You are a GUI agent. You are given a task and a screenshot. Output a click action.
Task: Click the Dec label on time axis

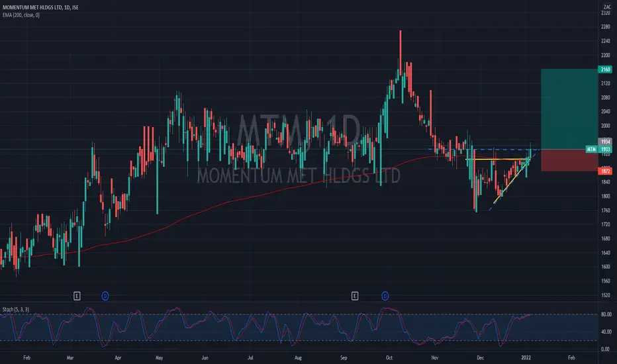coord(480,357)
